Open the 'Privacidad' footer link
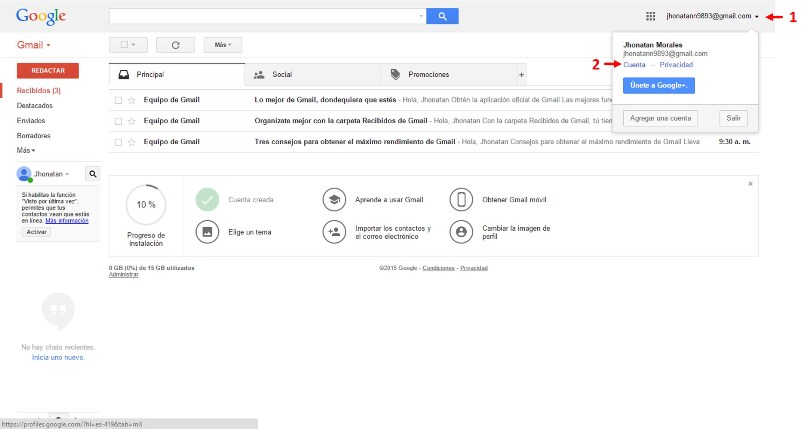807x429 pixels. tap(474, 268)
